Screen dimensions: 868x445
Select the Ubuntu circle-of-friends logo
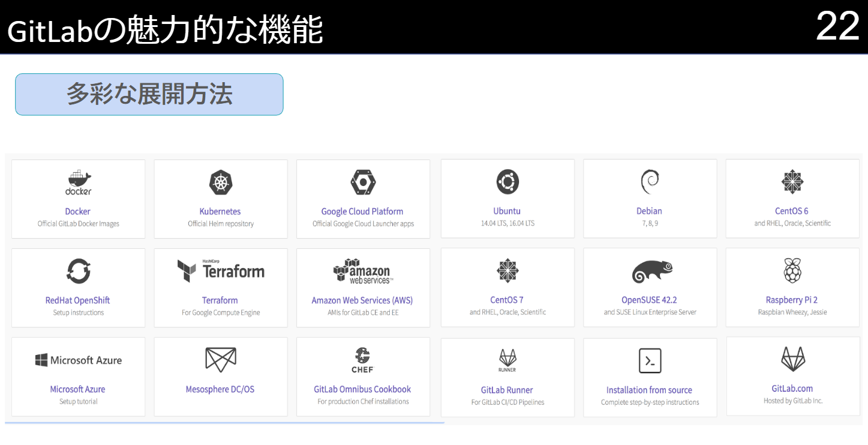pyautogui.click(x=507, y=181)
